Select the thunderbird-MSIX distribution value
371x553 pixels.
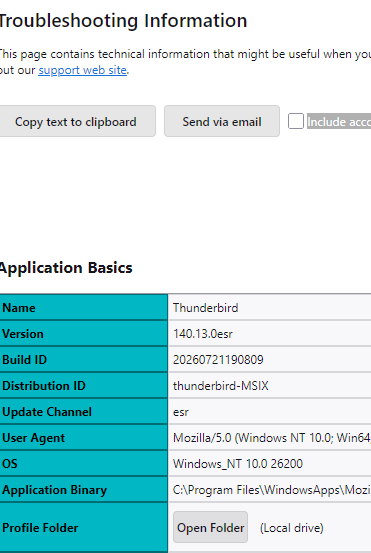pos(220,385)
